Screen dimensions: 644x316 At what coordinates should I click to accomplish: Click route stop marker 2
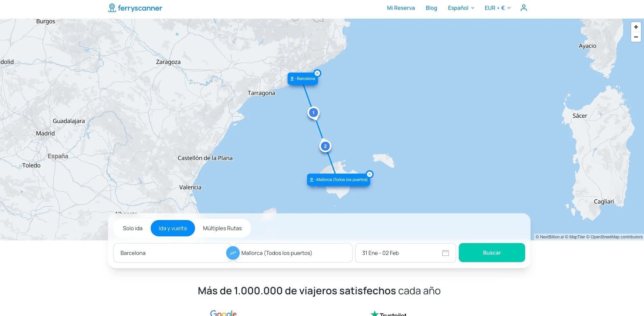coord(325,146)
